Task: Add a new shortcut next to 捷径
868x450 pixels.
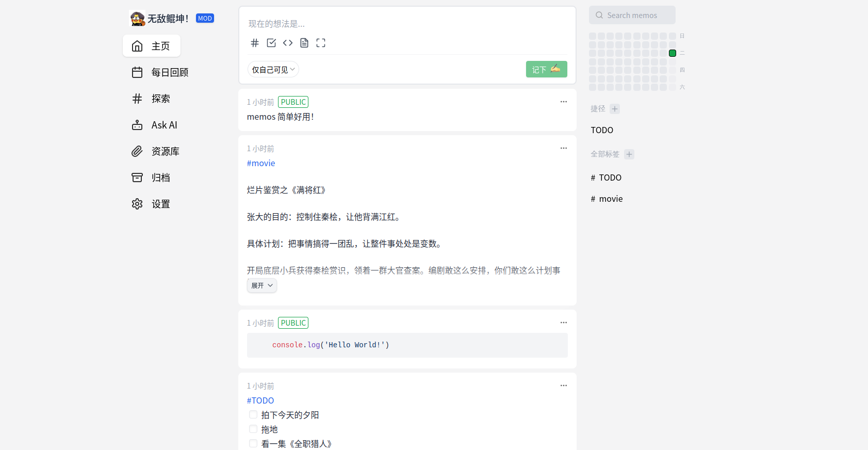Action: pyautogui.click(x=615, y=109)
